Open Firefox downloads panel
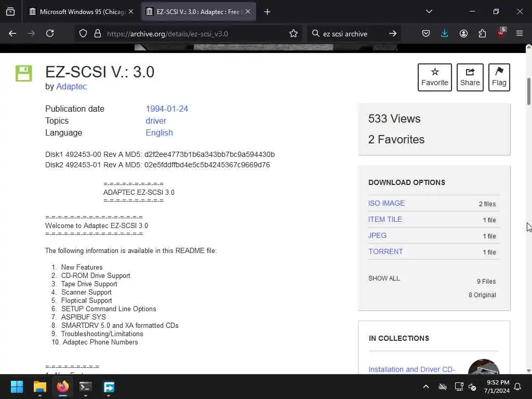Image resolution: width=532 pixels, height=399 pixels. [x=445, y=33]
